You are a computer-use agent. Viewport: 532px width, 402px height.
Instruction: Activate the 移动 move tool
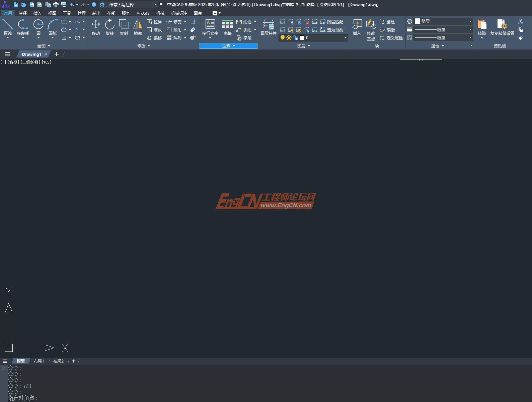tap(96, 27)
